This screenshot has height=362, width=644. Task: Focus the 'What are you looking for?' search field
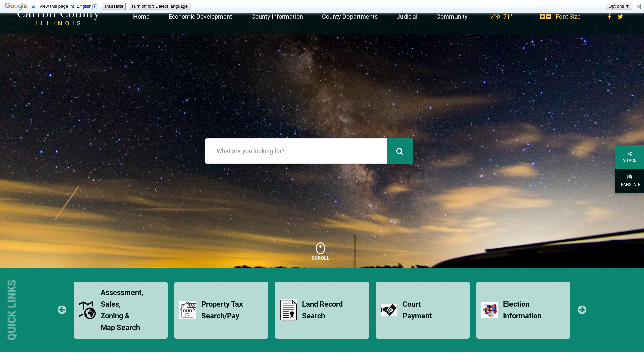tap(296, 151)
